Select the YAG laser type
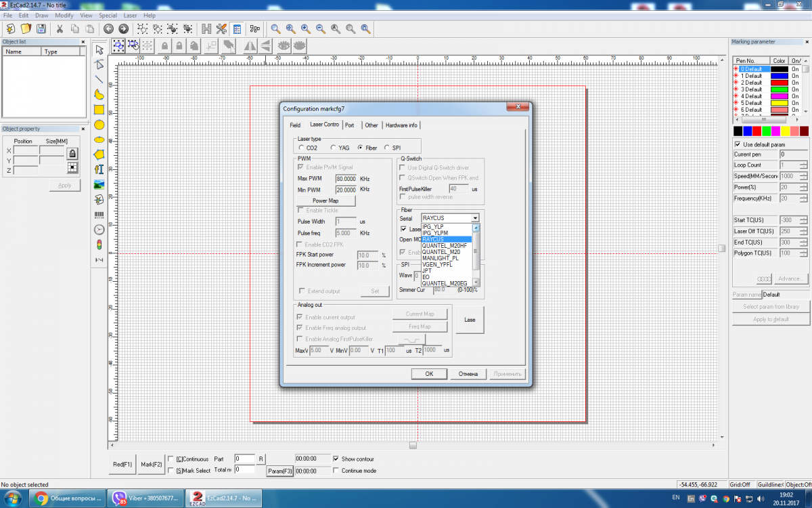812x508 pixels. 334,148
